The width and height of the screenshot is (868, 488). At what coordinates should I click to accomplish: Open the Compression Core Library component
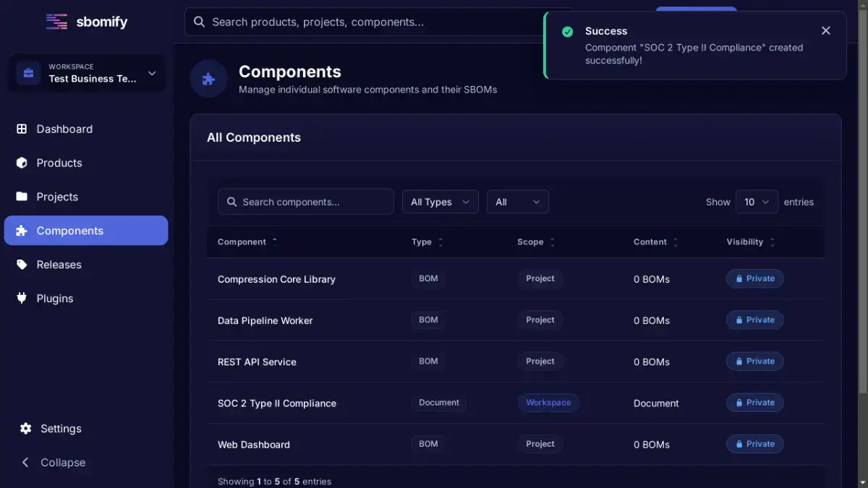[x=276, y=279]
